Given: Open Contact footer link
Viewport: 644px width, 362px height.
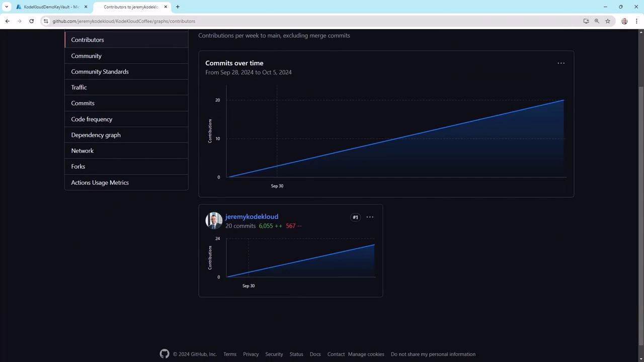Looking at the screenshot, I should click(x=336, y=354).
